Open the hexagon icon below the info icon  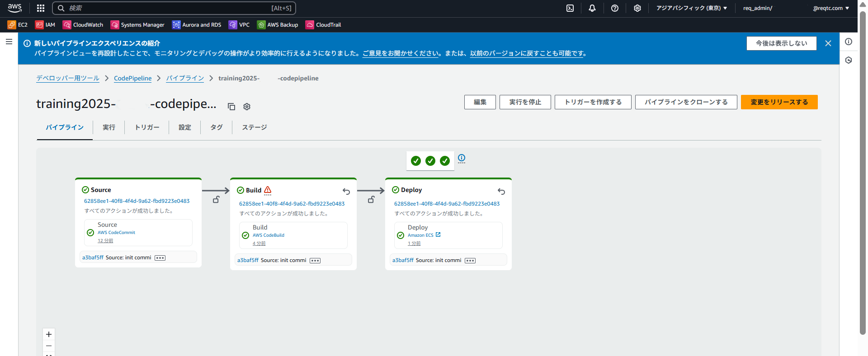point(849,60)
